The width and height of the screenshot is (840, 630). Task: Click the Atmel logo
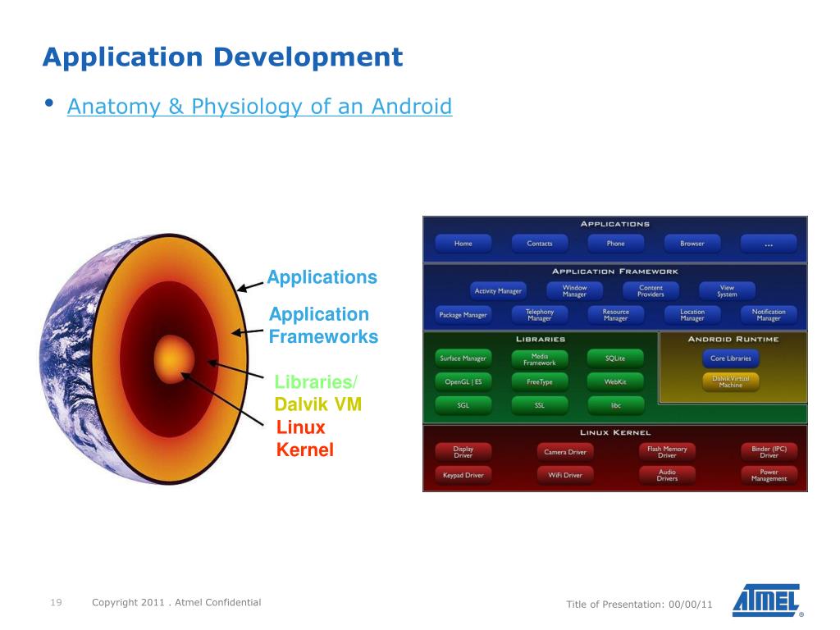point(767,600)
